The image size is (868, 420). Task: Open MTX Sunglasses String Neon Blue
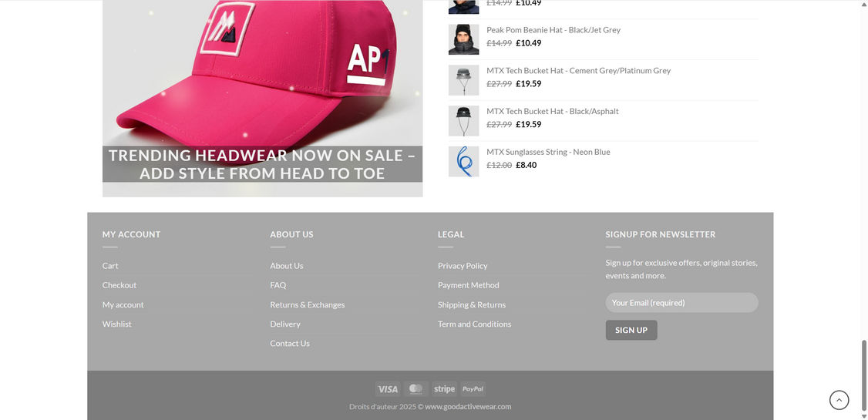548,152
